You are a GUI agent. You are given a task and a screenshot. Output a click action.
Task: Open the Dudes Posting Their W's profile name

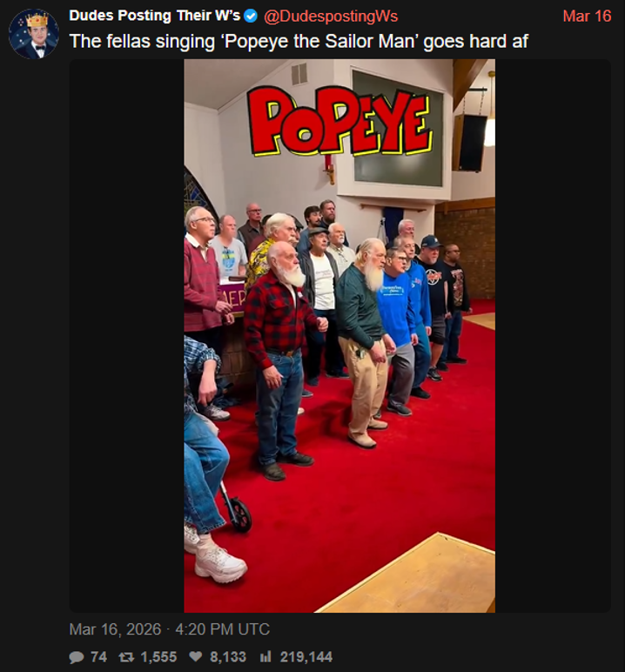(x=155, y=16)
